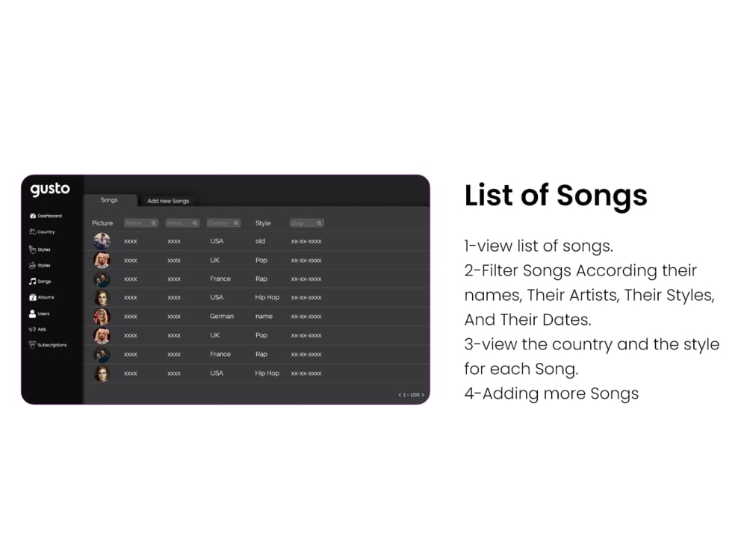
Task: Click the first song's picture thumbnail
Action: (102, 240)
